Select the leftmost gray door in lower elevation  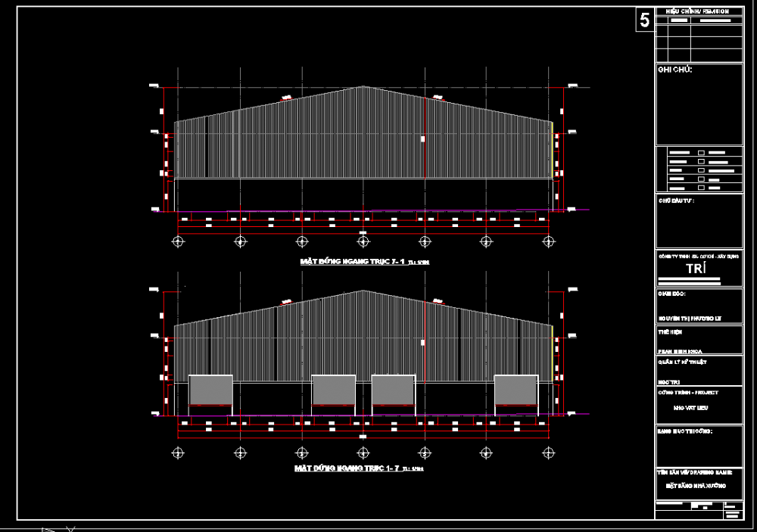(x=210, y=390)
